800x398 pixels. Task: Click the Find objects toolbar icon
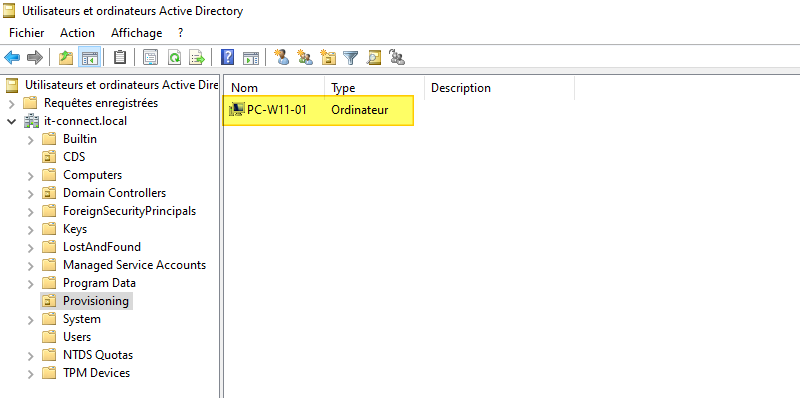pyautogui.click(x=373, y=57)
